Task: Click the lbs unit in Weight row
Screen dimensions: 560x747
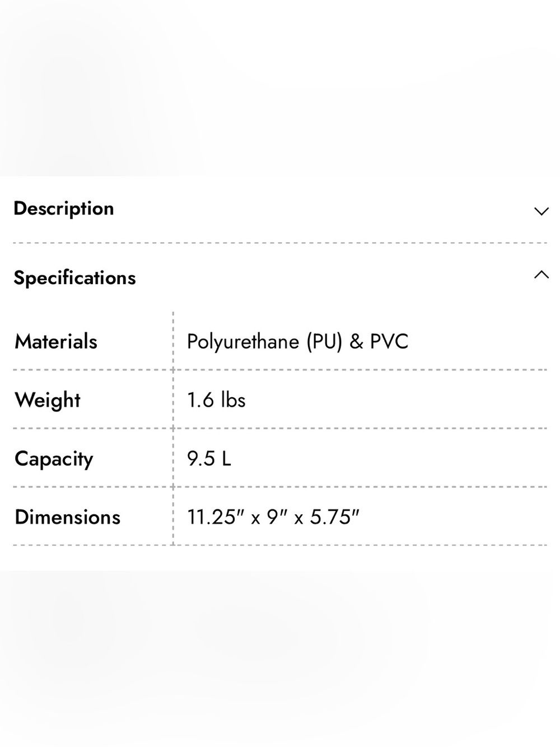Action: (233, 400)
